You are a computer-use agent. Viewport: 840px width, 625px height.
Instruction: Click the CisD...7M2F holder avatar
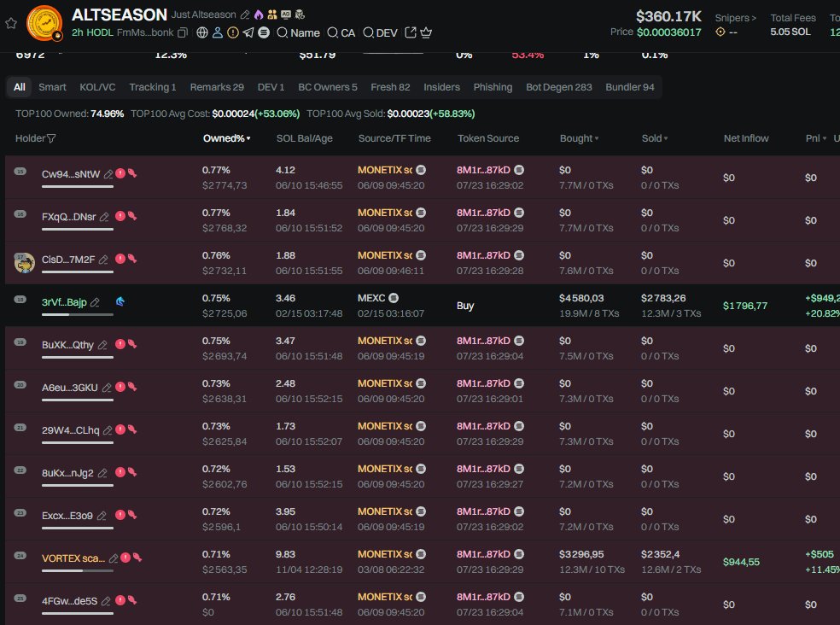(24, 262)
